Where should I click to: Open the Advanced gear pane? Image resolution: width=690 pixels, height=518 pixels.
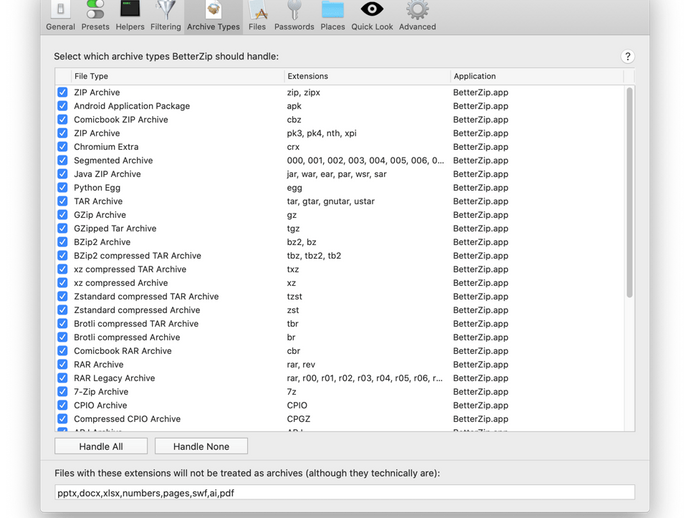click(417, 16)
